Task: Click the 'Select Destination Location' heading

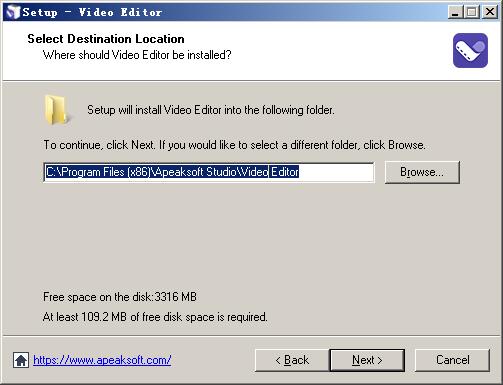Action: [x=106, y=39]
